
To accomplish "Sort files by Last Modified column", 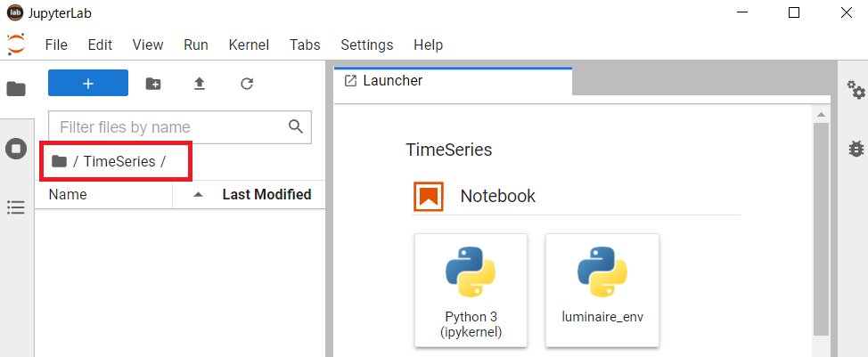I will pos(266,194).
